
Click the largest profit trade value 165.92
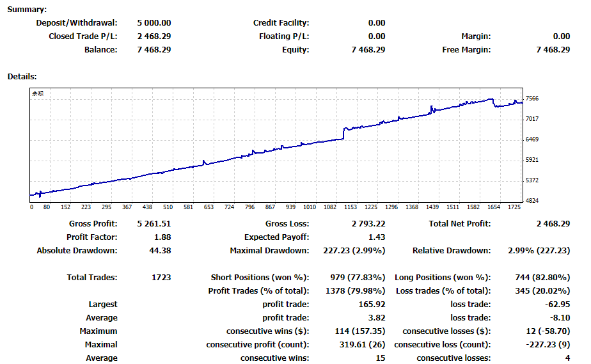(x=372, y=305)
